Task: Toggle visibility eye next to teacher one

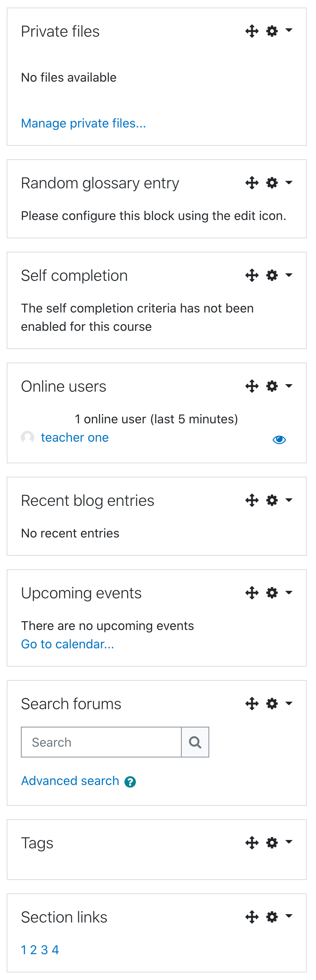Action: click(279, 440)
